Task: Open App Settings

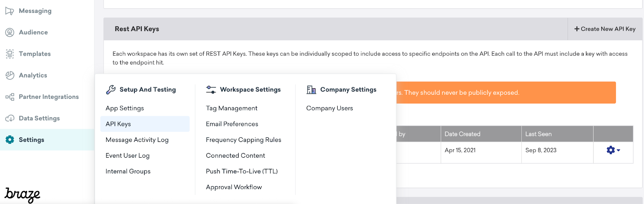Action: [x=125, y=108]
